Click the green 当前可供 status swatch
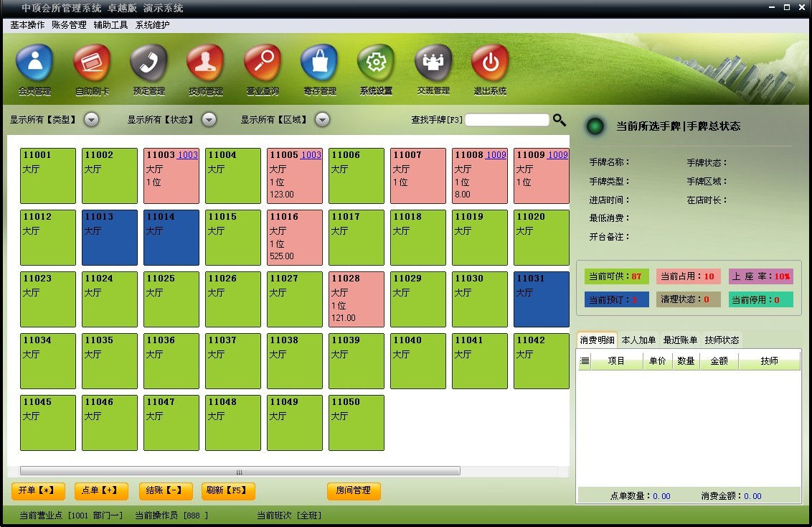Viewport: 812px width, 527px height. (x=616, y=276)
